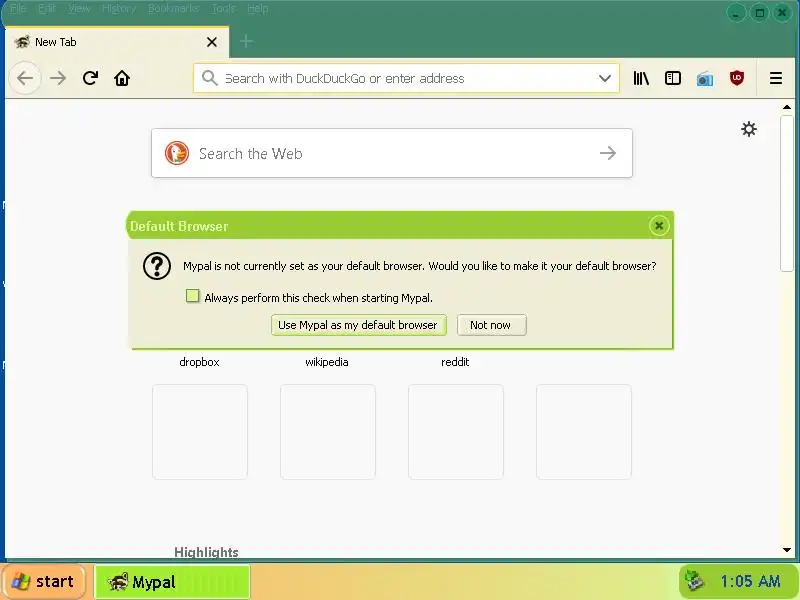Maximize the Mypal window
800x600 pixels.
point(759,13)
